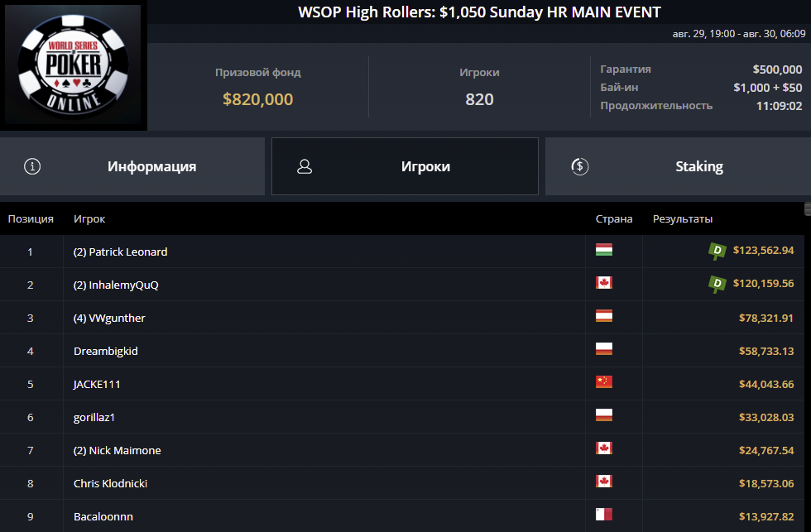Open the Staking tab
The width and height of the screenshot is (811, 532).
[x=678, y=166]
